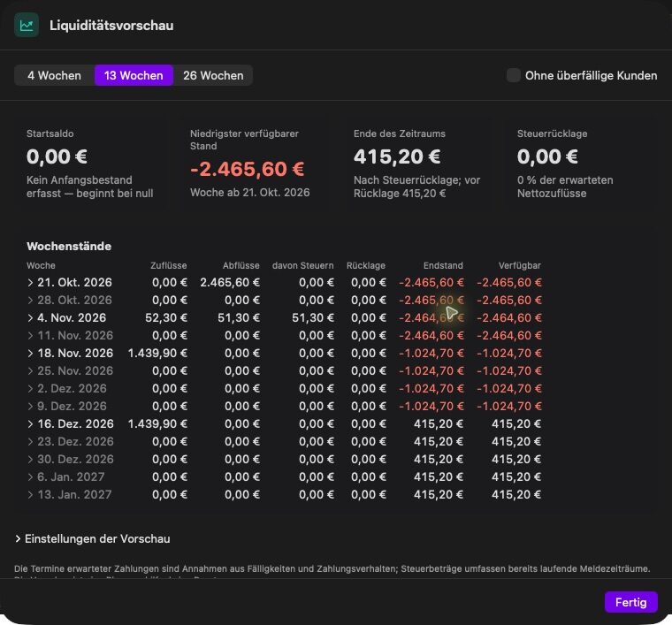The height and width of the screenshot is (625, 672).
Task: Click the footer note about Termine erwarteter Zahlungen
Action: [332, 569]
